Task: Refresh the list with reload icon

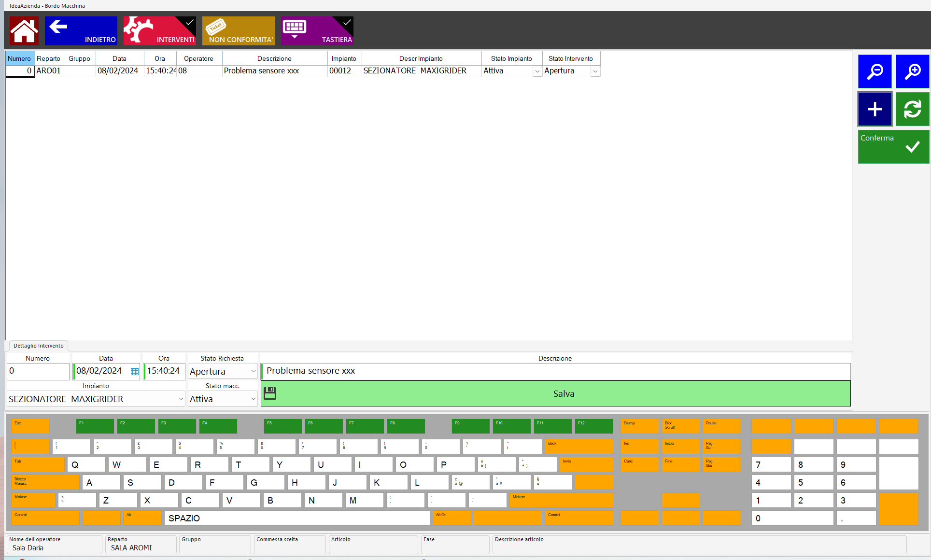Action: pos(913,109)
